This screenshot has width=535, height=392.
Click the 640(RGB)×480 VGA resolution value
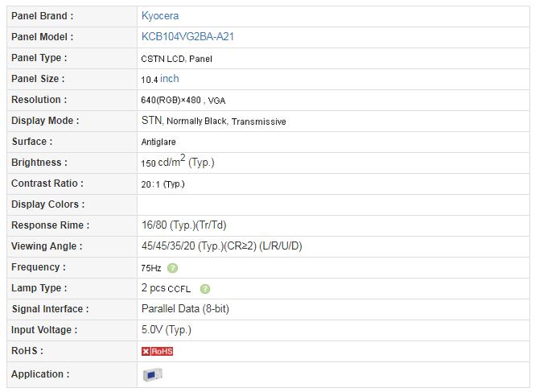(x=183, y=101)
